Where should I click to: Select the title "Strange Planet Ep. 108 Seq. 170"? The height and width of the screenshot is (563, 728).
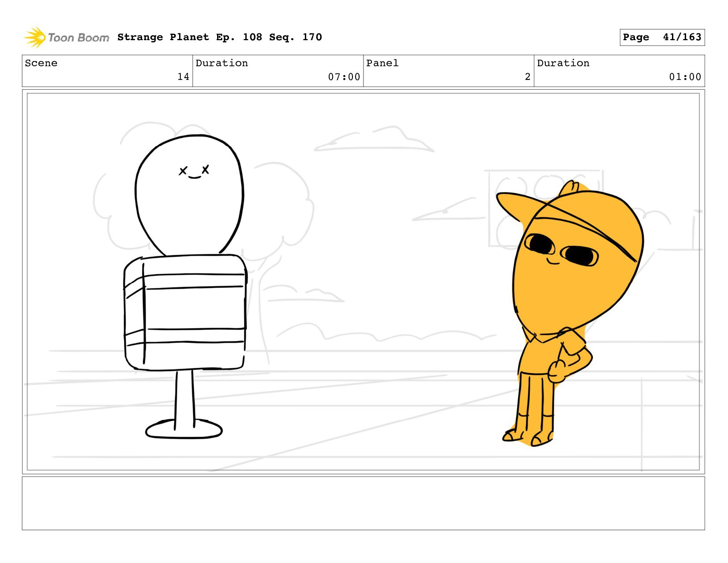pyautogui.click(x=220, y=37)
